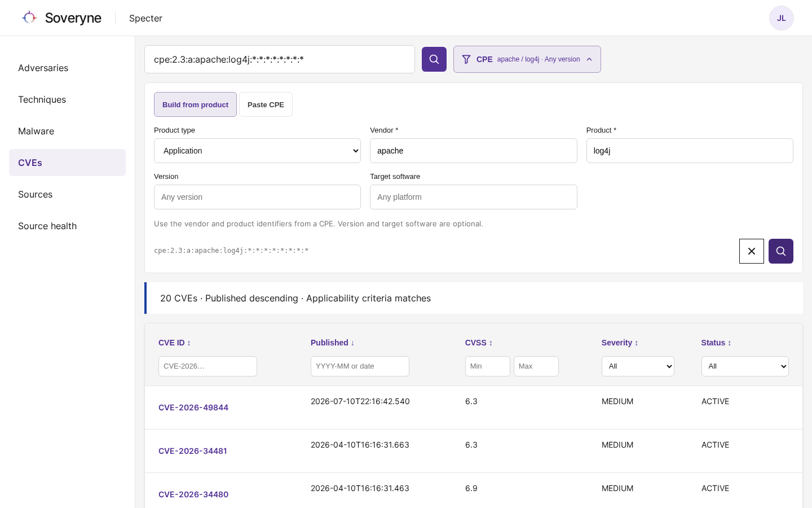Sort table by CVSS column

tap(479, 343)
